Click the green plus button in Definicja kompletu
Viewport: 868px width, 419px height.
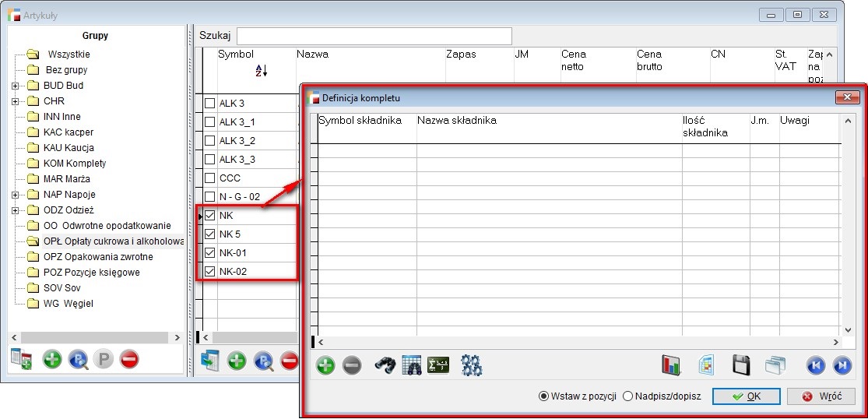pyautogui.click(x=325, y=365)
